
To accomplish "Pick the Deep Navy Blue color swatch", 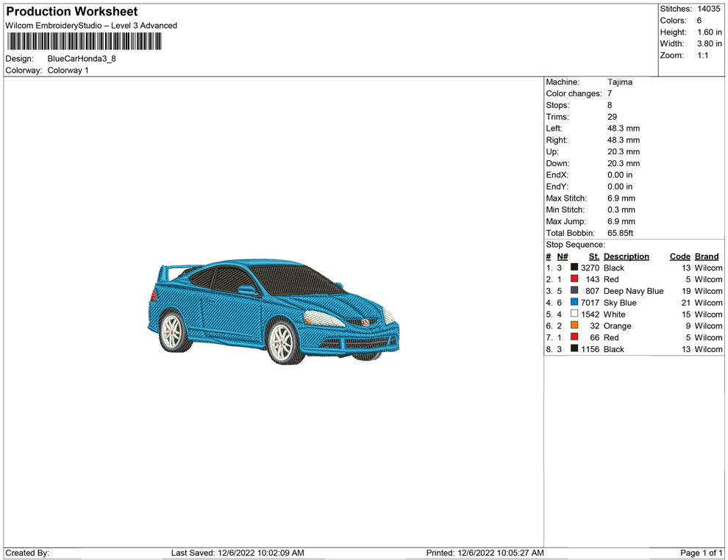I will (x=574, y=291).
